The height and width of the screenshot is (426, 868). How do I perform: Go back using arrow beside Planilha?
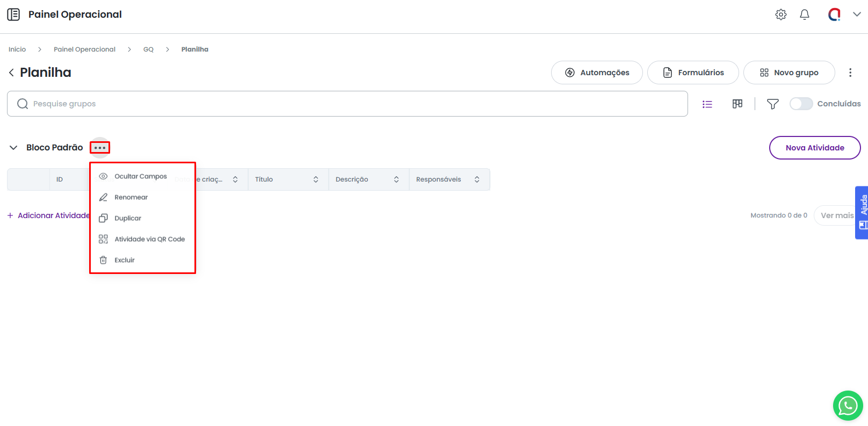pyautogui.click(x=11, y=73)
